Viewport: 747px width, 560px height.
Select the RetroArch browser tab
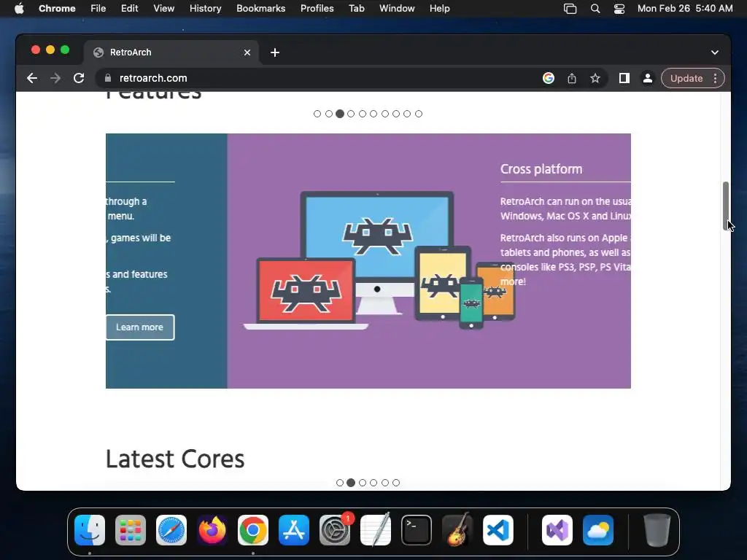[171, 52]
